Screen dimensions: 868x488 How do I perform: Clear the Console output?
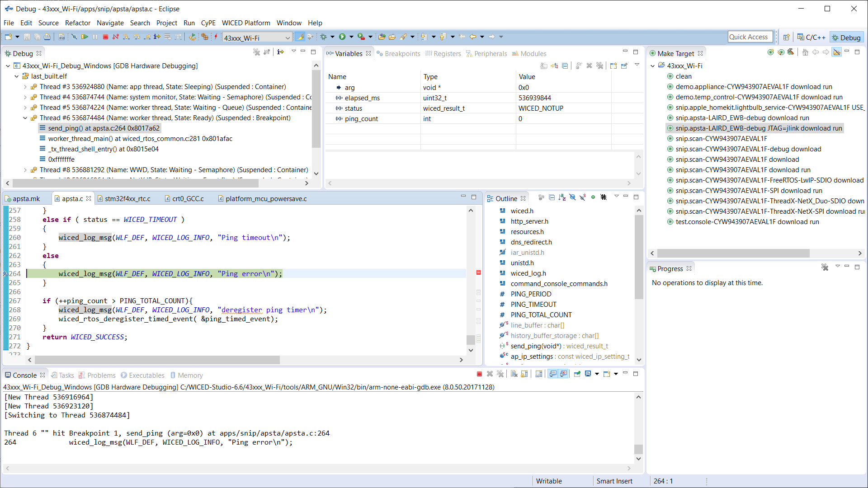pyautogui.click(x=514, y=374)
